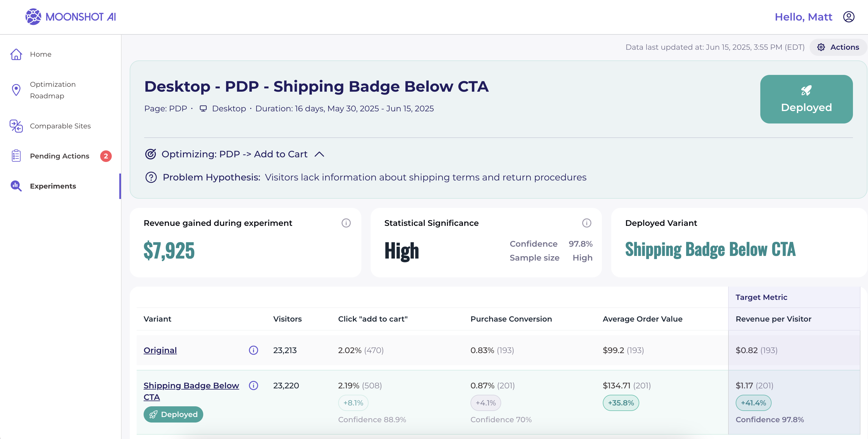
Task: Go to Optimization Roadmap
Action: click(53, 90)
